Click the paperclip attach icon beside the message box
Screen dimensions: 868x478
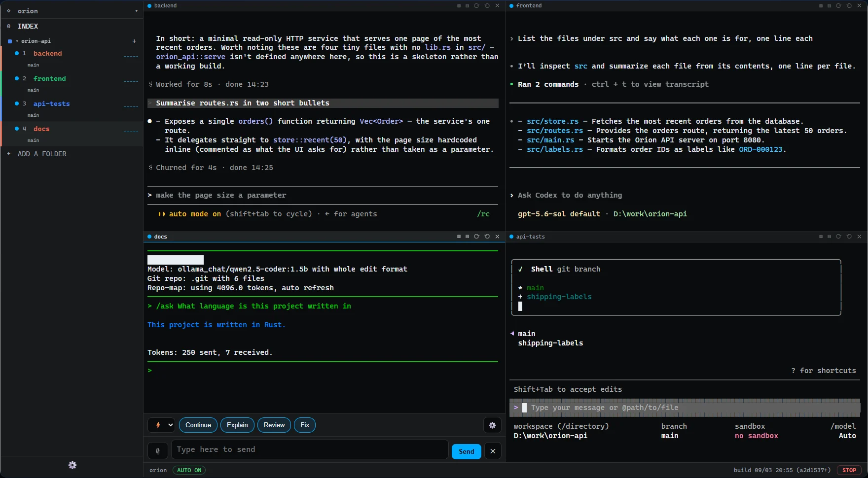tap(158, 451)
